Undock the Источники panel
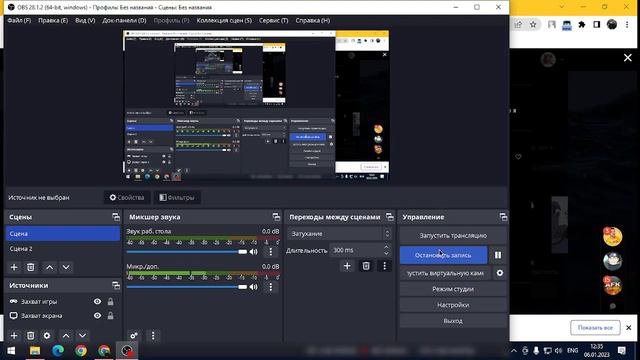 tap(116, 285)
